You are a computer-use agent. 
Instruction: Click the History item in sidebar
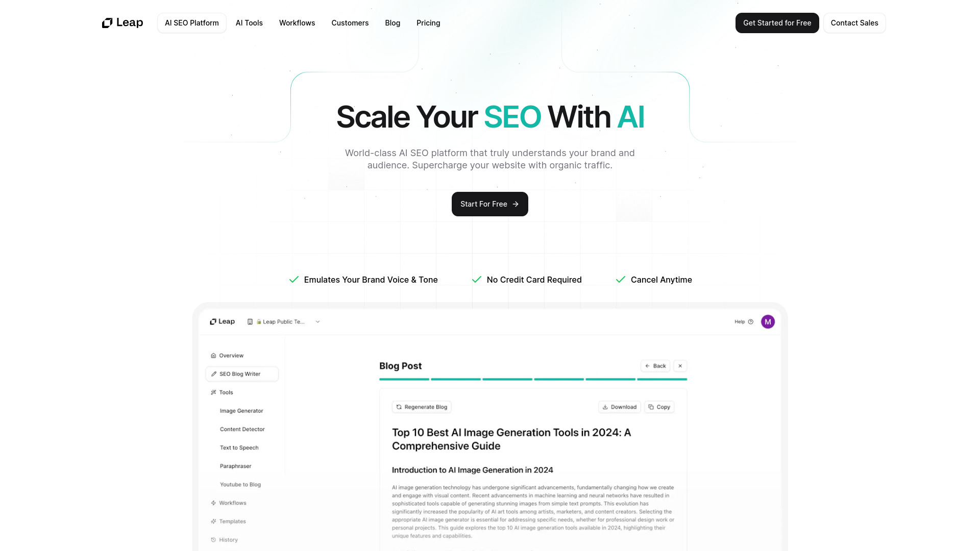click(x=228, y=540)
